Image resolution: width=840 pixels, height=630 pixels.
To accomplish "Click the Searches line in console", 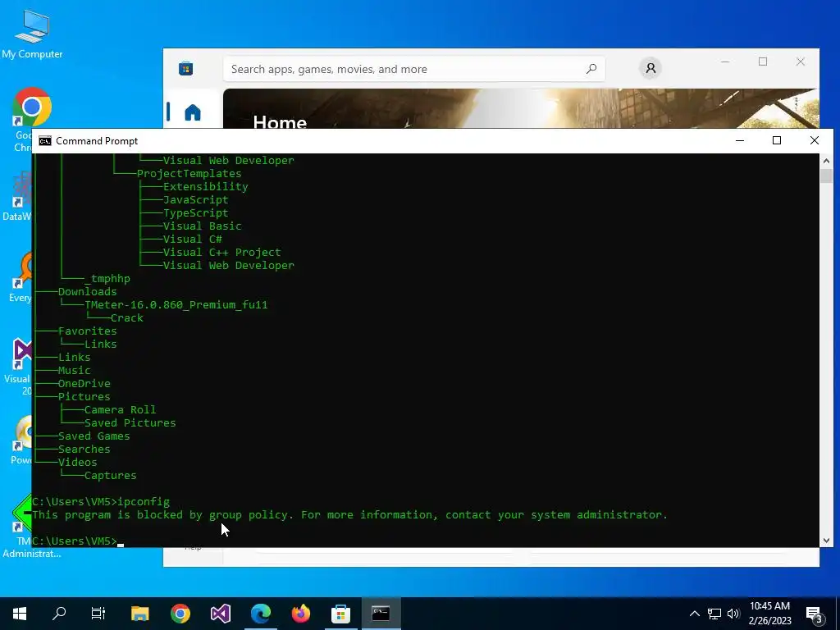I will (x=84, y=449).
